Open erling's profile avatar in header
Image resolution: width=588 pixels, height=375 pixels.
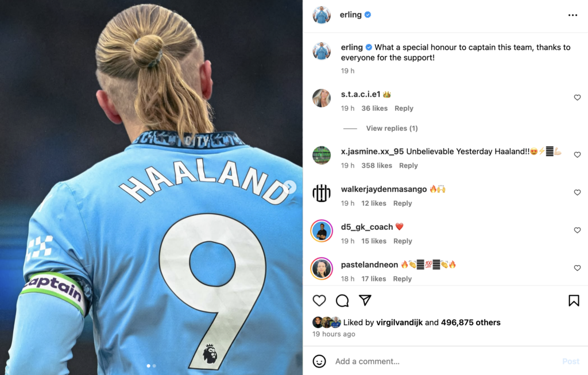tap(322, 15)
